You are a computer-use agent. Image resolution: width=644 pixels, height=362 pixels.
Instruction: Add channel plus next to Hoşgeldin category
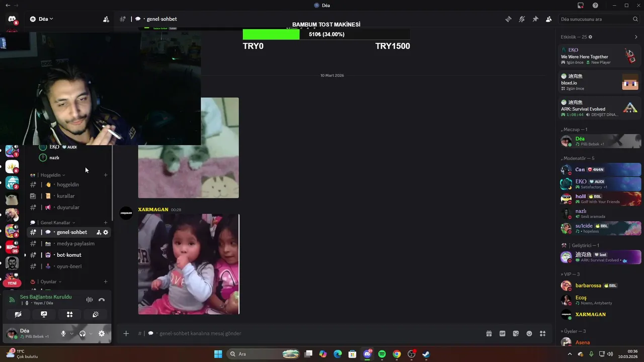(x=106, y=175)
